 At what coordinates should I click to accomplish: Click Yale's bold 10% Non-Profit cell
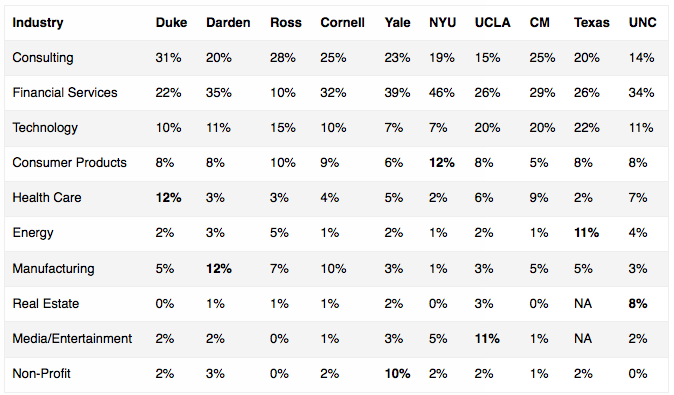coord(397,374)
